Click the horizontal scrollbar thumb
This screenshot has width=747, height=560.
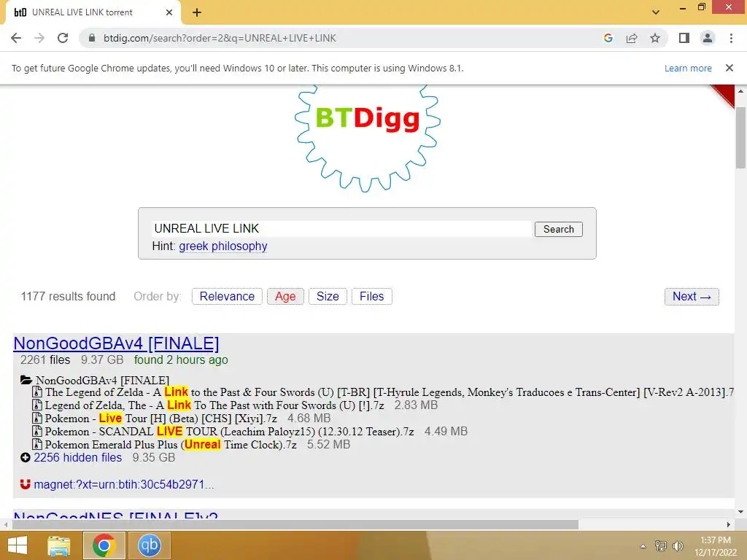click(295, 524)
